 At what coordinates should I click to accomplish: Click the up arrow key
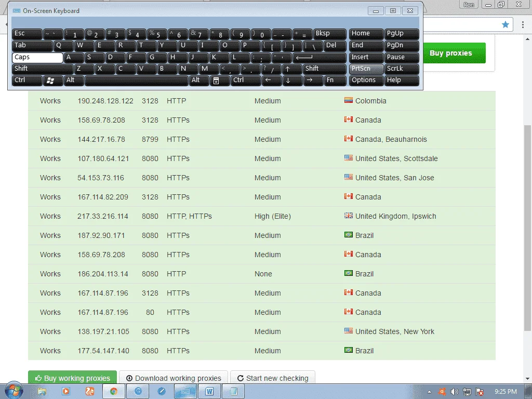[x=292, y=69]
